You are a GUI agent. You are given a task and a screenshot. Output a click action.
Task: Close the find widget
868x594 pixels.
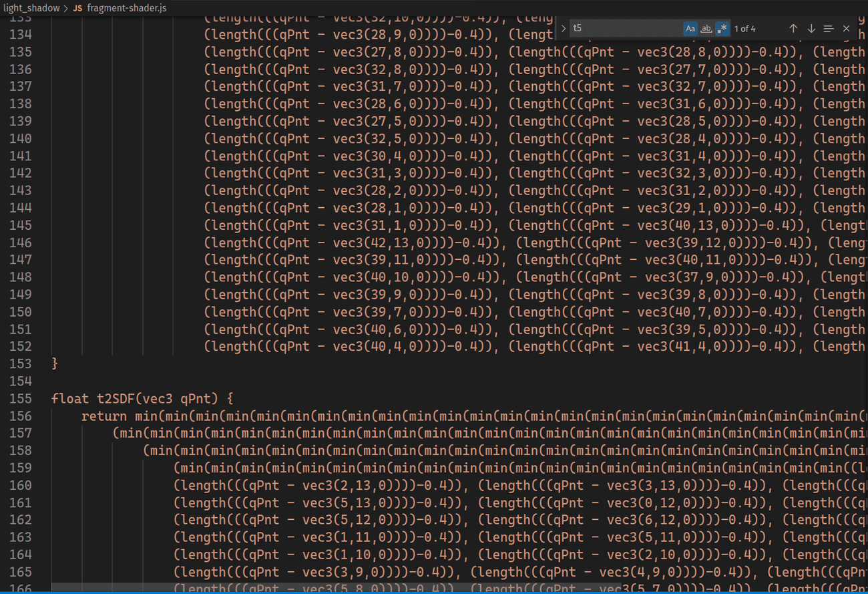pyautogui.click(x=847, y=29)
